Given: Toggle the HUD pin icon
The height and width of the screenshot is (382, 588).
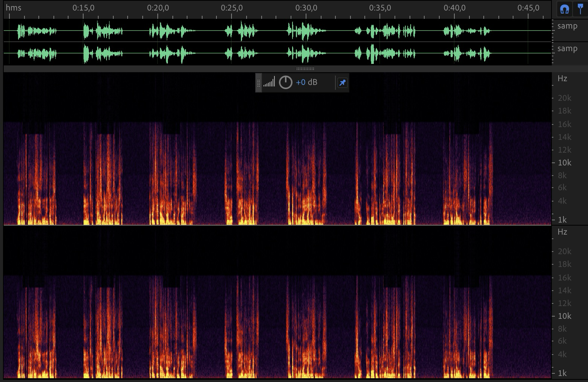Looking at the screenshot, I should [x=342, y=83].
